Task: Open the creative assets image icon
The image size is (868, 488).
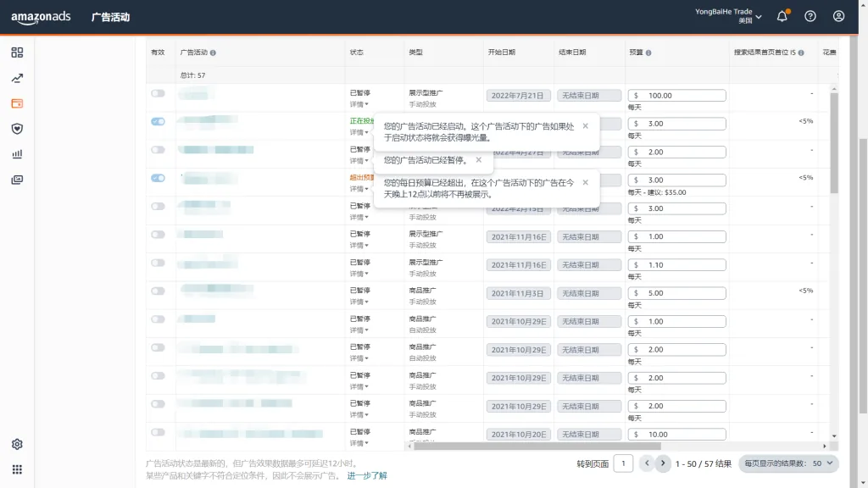Action: click(x=17, y=180)
